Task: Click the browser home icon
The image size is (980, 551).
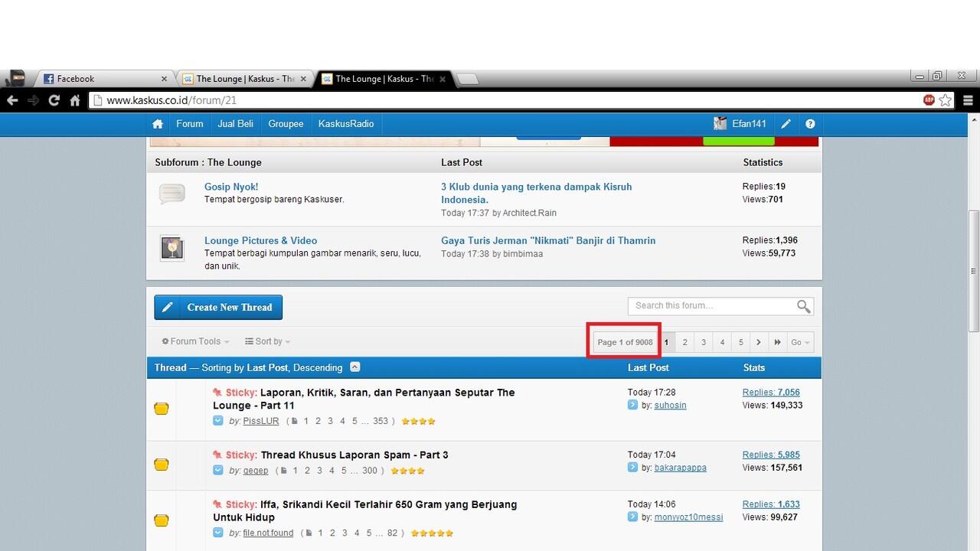Action: pos(75,100)
